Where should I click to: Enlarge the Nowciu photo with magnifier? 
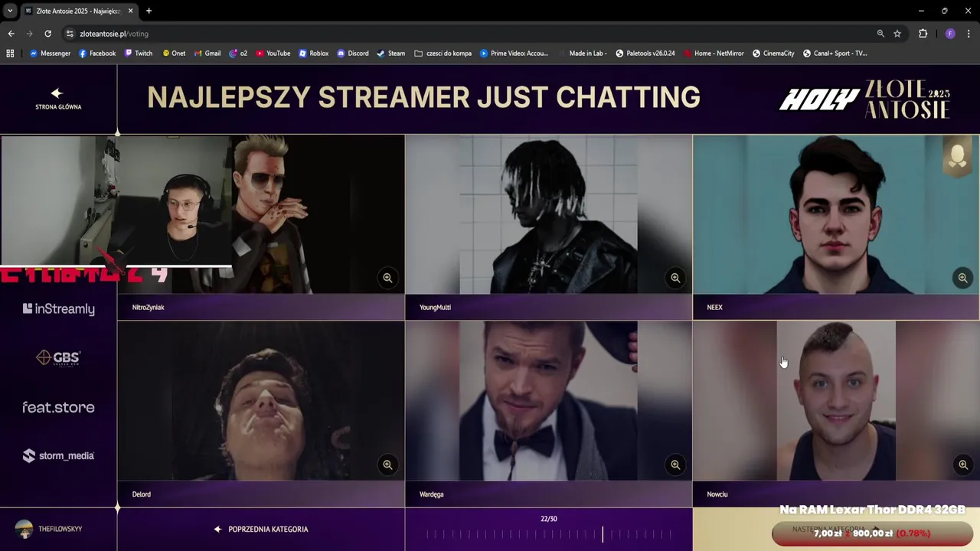(963, 465)
